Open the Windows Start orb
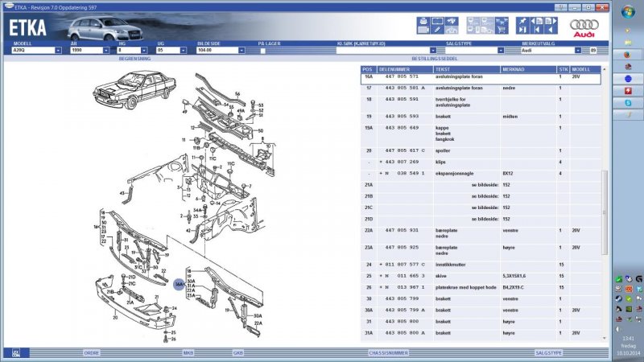Viewport: 644px width, 362px height. coord(628,11)
